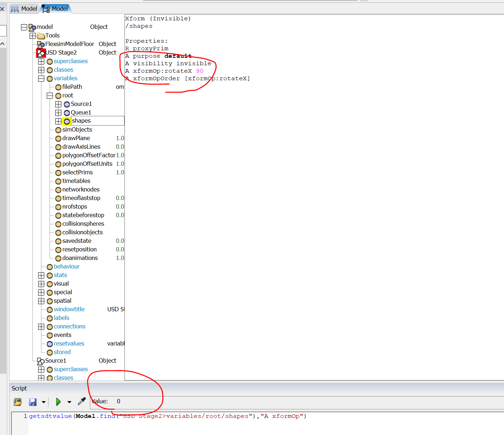Click the model root object icon
The image size is (504, 435).
[x=32, y=27]
